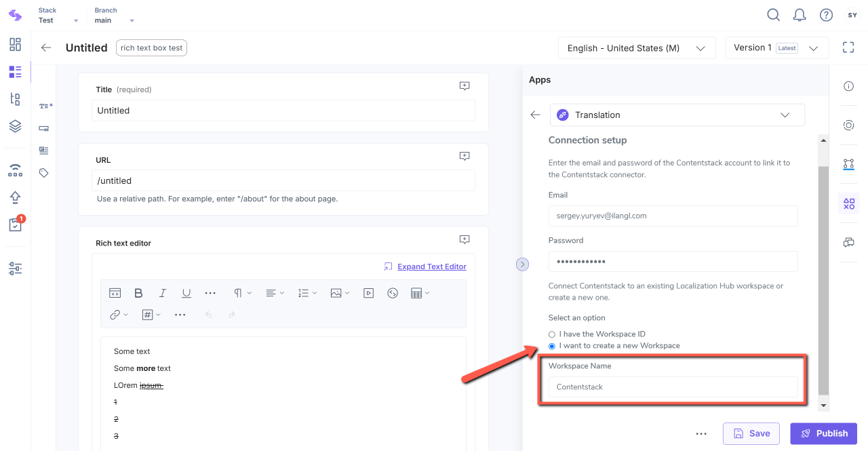Toggle HTML code view in editor toolbar
Viewport: 868px width, 451px height.
click(x=115, y=293)
